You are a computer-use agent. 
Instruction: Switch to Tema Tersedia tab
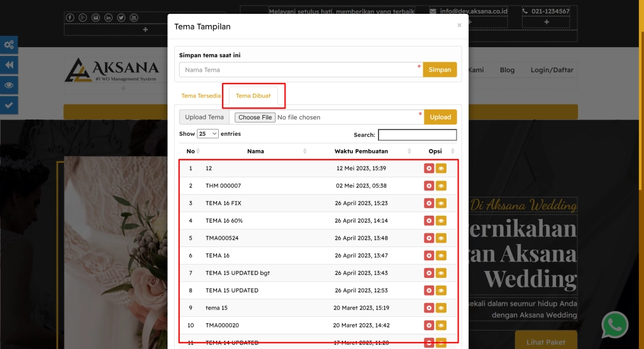pyautogui.click(x=201, y=96)
